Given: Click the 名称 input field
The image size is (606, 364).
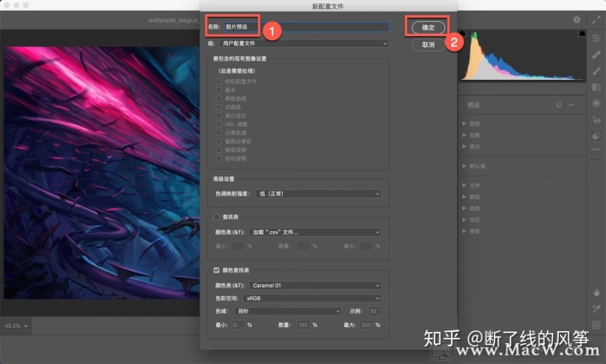Looking at the screenshot, I should click(306, 27).
